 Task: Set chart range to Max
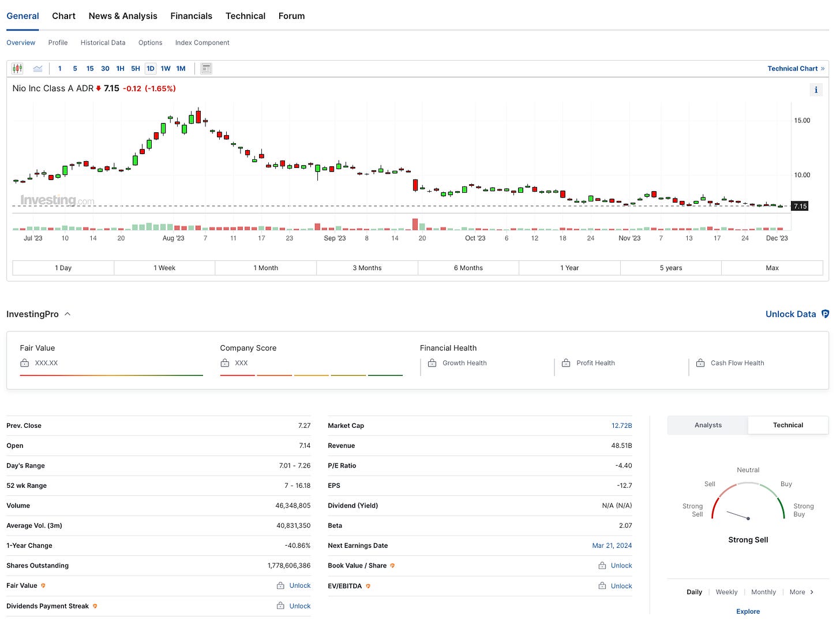coord(772,268)
